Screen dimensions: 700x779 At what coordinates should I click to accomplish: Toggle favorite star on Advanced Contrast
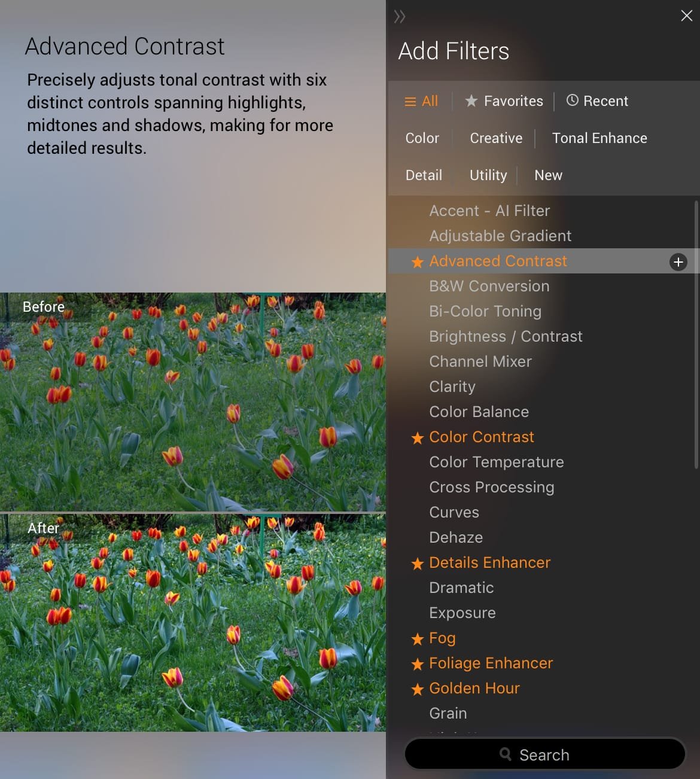pyautogui.click(x=418, y=262)
